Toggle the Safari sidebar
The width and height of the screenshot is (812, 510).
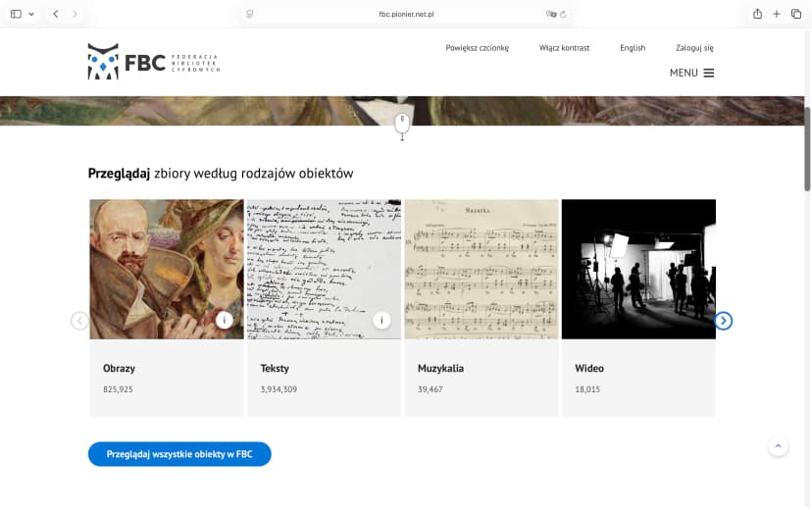16,14
